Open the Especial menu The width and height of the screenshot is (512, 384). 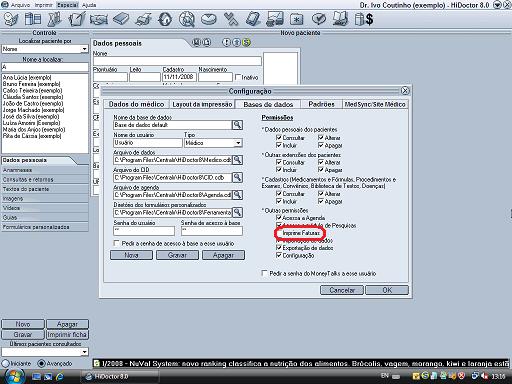tap(67, 5)
